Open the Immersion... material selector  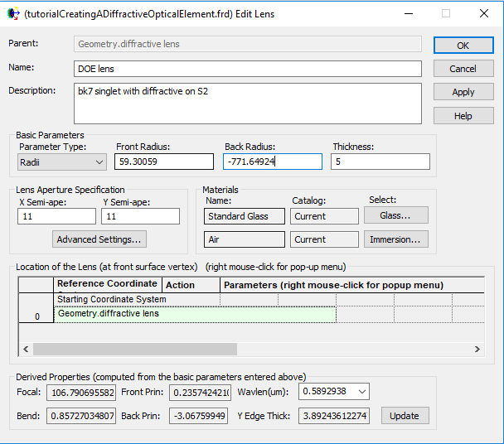[x=396, y=239]
